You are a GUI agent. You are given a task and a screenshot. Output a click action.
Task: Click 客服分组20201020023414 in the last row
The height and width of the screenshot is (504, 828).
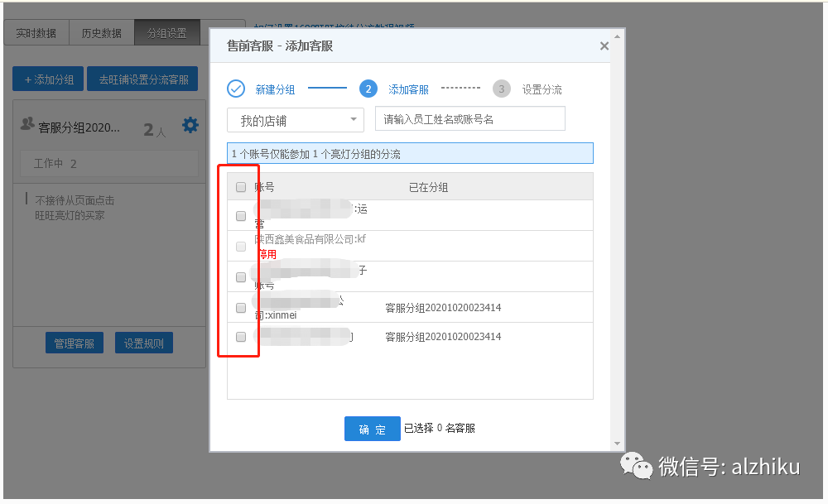[x=443, y=337]
